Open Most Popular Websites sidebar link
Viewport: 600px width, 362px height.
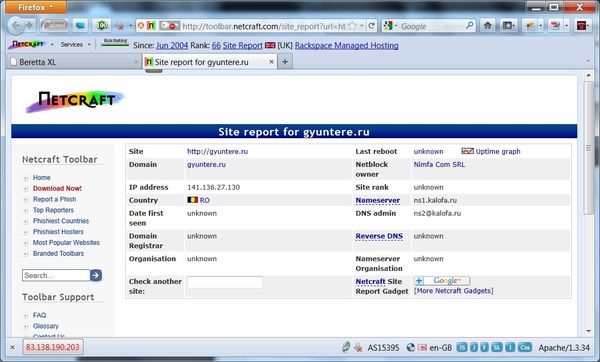tap(66, 243)
